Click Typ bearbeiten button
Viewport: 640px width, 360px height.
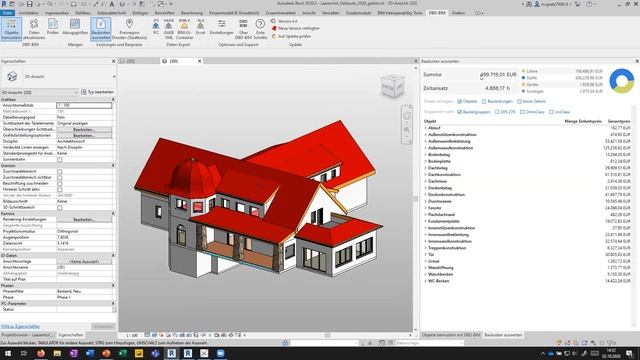tap(98, 92)
